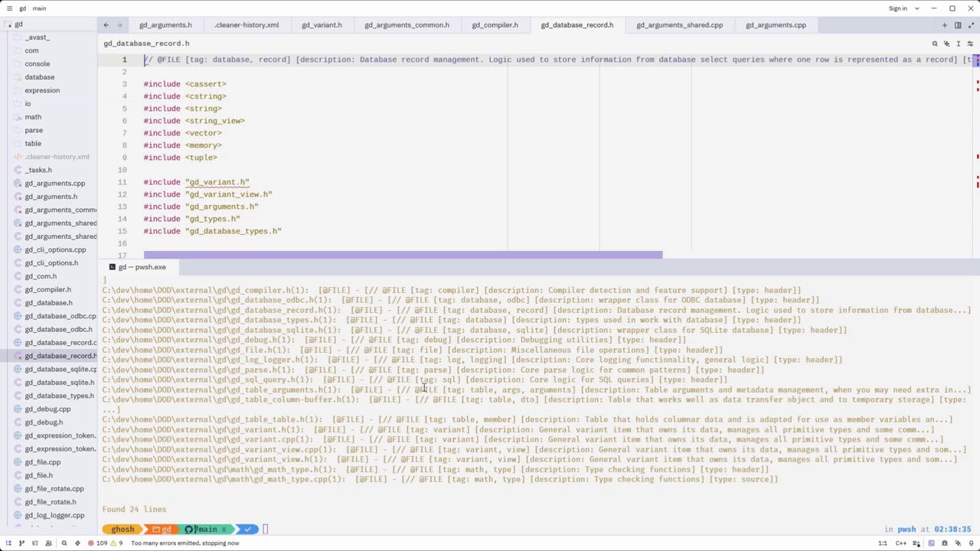
Task: Navigate back with the left arrow
Action: (106, 25)
